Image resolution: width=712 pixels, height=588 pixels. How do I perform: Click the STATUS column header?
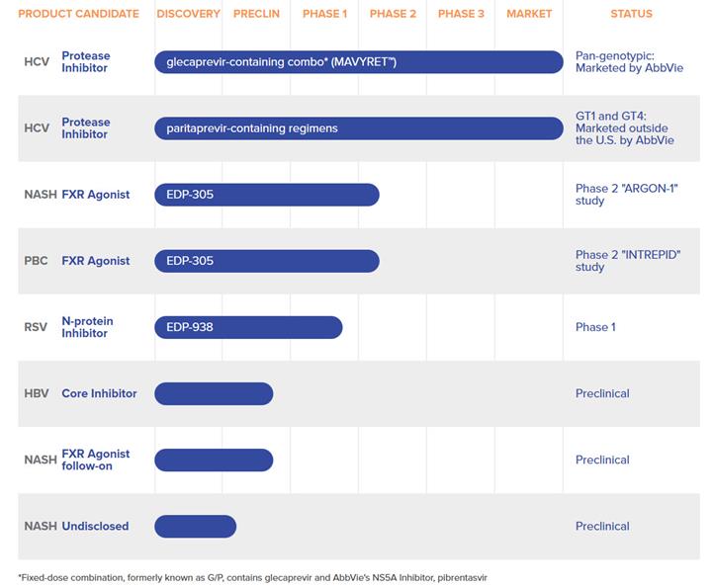631,14
